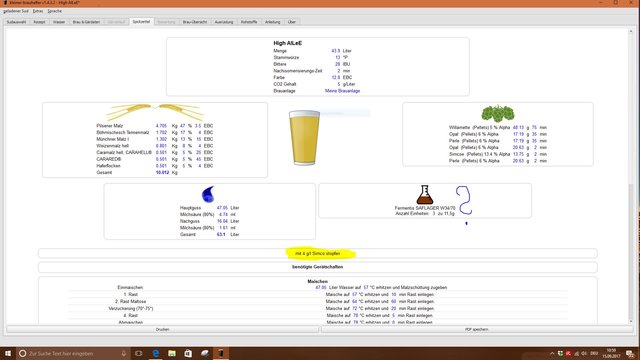Viewport: 640px width, 360px height.
Task: Click the Münchner Malz I row
Action: (x=155, y=139)
